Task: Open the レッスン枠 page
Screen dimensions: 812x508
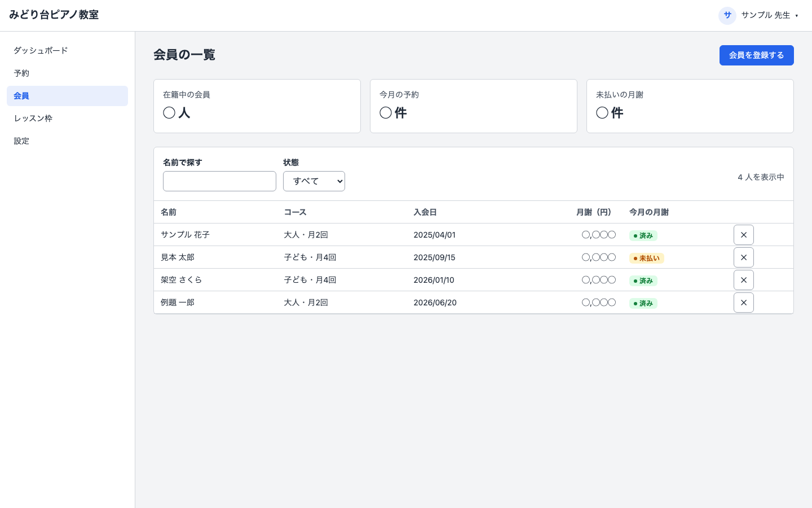Action: [67, 119]
